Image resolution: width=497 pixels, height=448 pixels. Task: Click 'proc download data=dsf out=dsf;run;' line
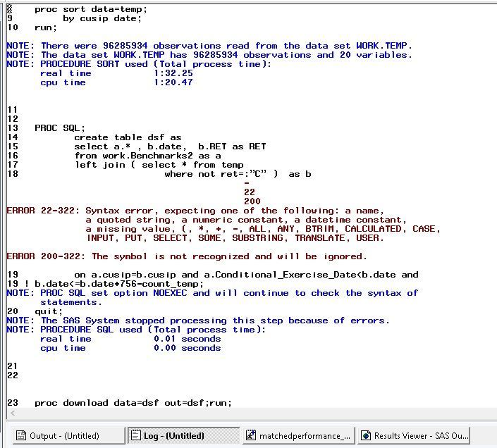(x=133, y=403)
